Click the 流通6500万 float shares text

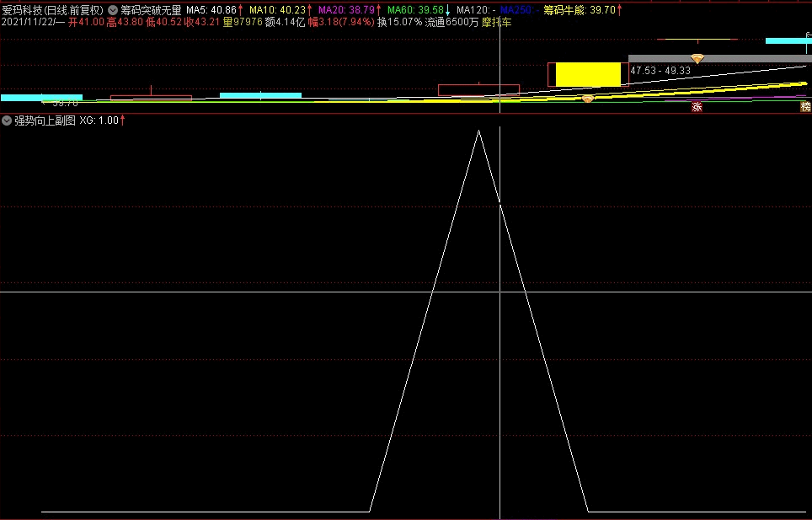(x=451, y=22)
